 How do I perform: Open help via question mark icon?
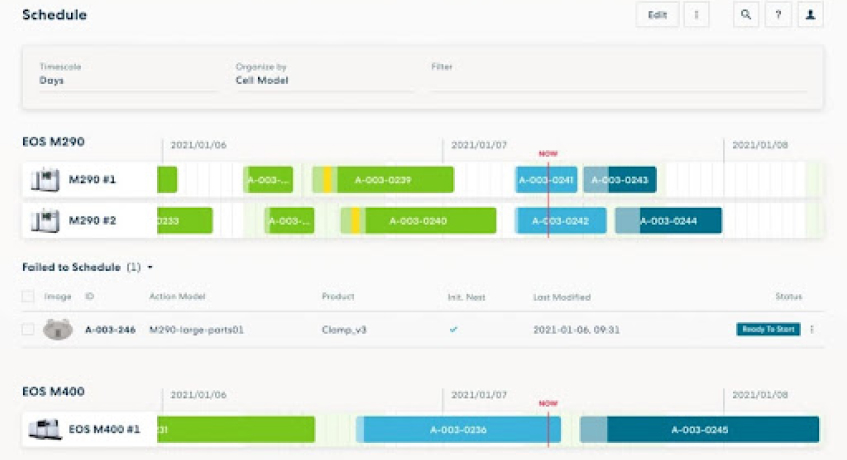coord(778,15)
